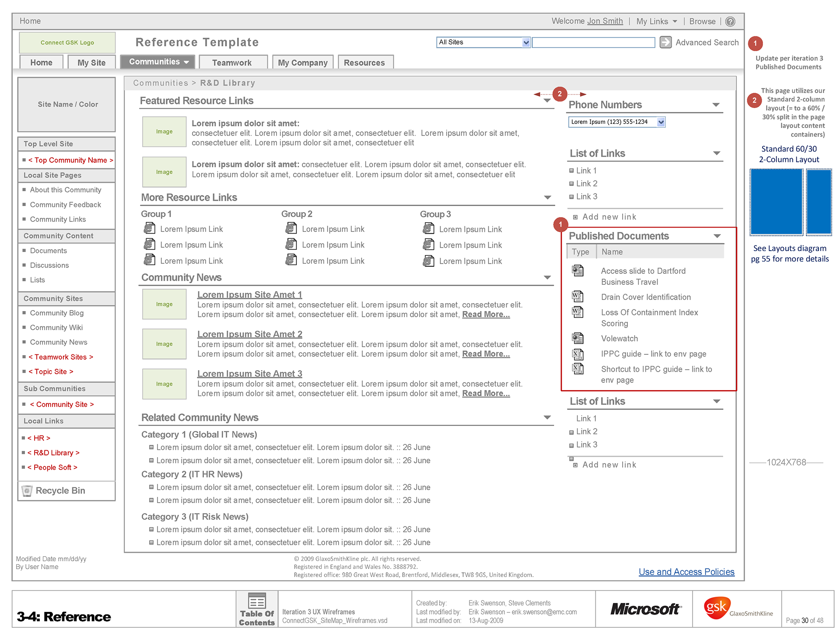Click first Group 1 Lorem Ipsum Link icon
Viewport: 840px width, 633px height.
click(x=149, y=228)
